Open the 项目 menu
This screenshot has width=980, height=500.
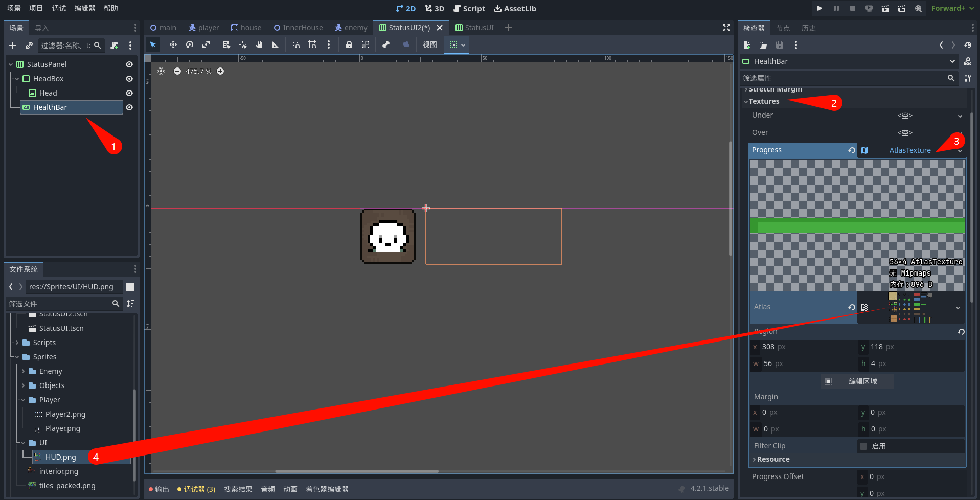coord(36,8)
